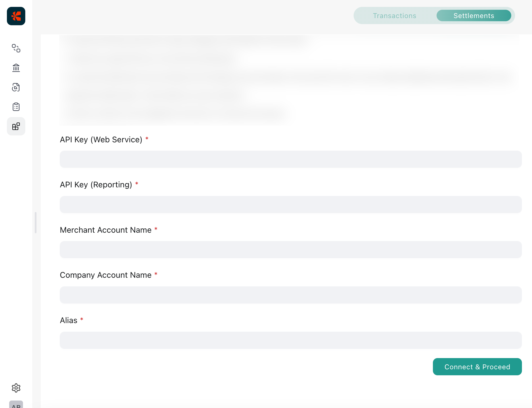Screen dimensions: 532x408
Task: Focus the API Key (Reporting) field
Action: 291,205
